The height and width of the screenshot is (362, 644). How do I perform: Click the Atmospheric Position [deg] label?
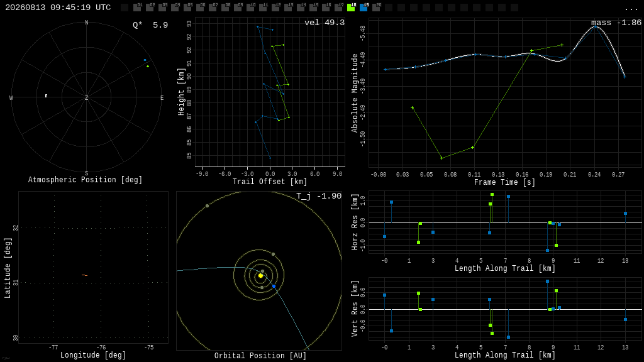[85, 180]
